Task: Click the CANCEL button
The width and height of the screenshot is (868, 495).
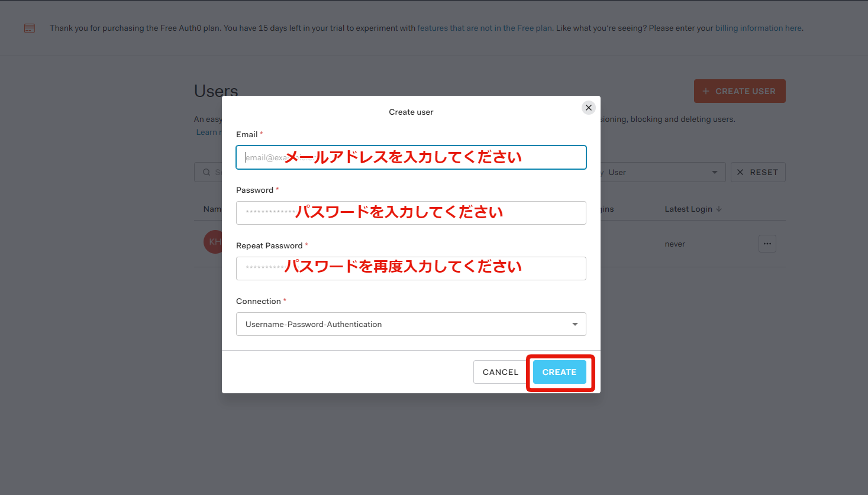Action: [x=500, y=372]
